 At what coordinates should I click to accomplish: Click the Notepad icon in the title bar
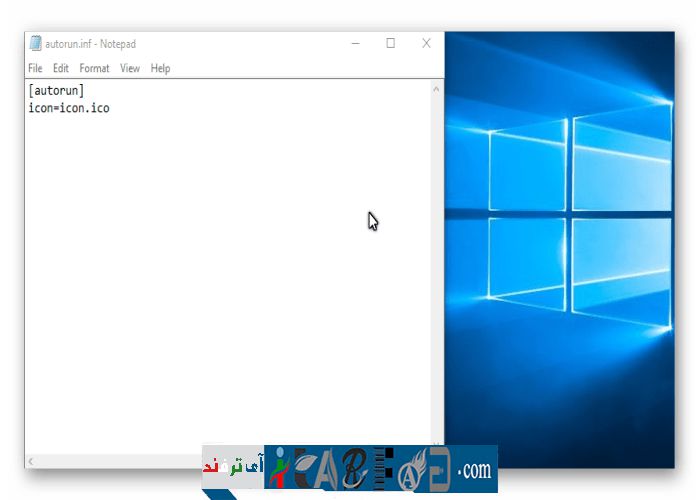[35, 44]
